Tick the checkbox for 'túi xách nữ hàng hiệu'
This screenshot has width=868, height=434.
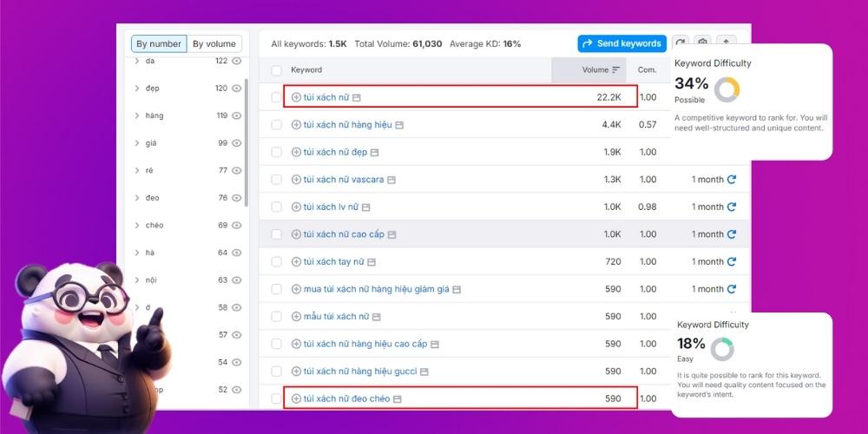276,125
